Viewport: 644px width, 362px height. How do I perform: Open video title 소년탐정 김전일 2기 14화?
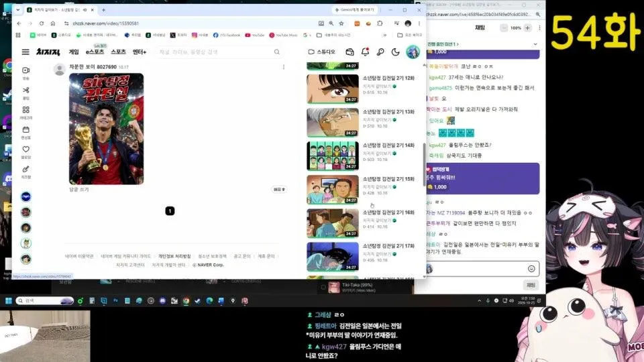click(388, 145)
